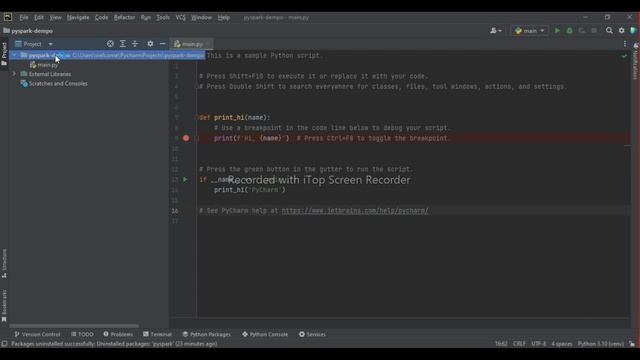Click Project panel horizontal scrollbar
This screenshot has width=640, height=360.
click(x=74, y=326)
